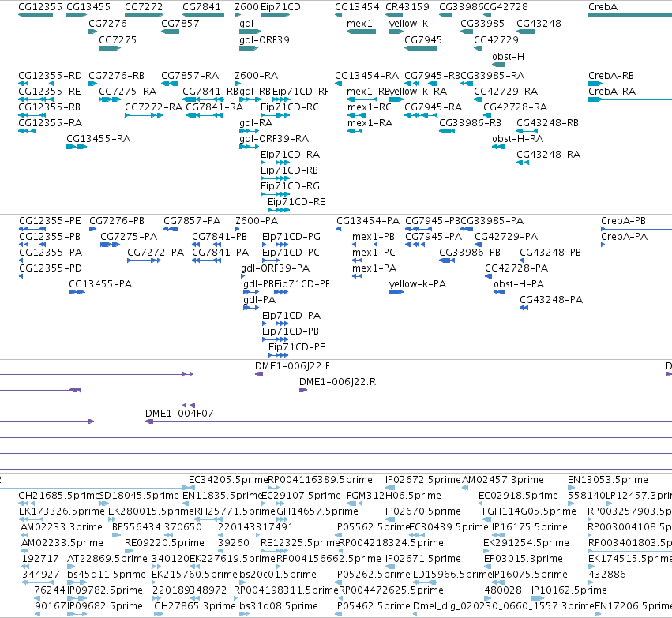Open transcript mex1-RC
This screenshot has height=618, width=672.
[369, 107]
